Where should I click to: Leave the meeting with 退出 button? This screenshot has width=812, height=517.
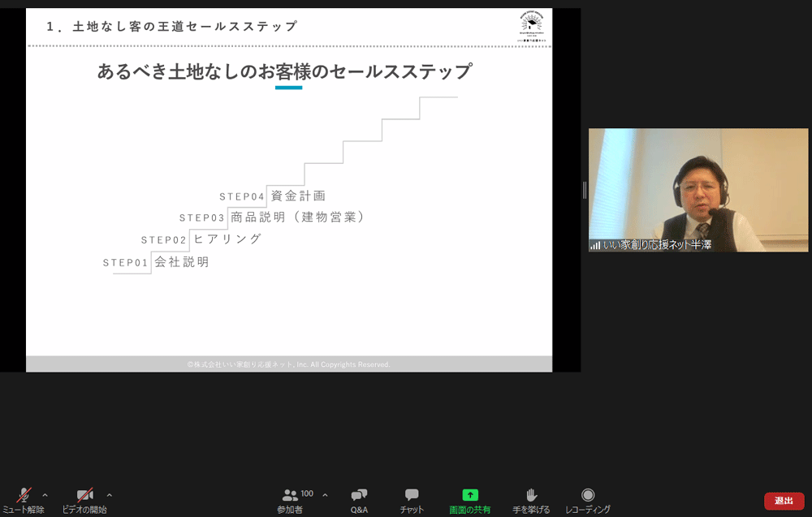784,501
